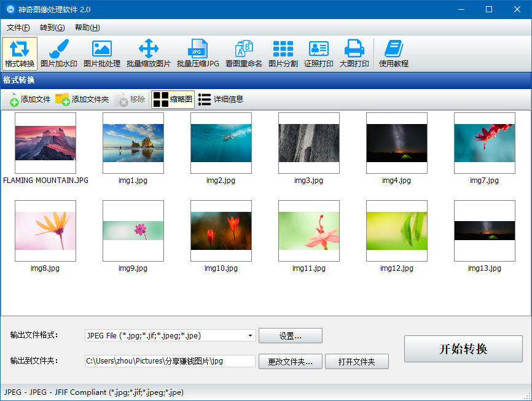Open the 图片加水印 watermark tool
This screenshot has height=401, width=532.
(59, 53)
